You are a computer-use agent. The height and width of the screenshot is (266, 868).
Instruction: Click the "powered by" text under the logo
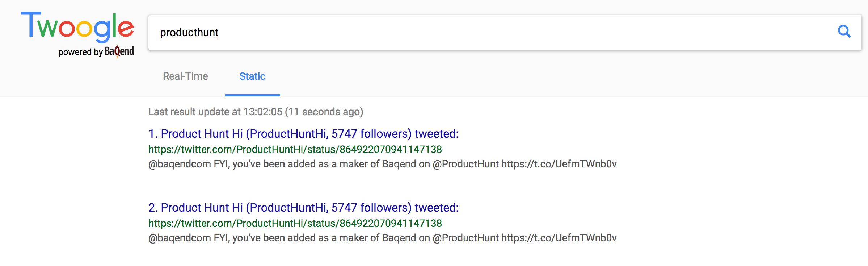(80, 52)
